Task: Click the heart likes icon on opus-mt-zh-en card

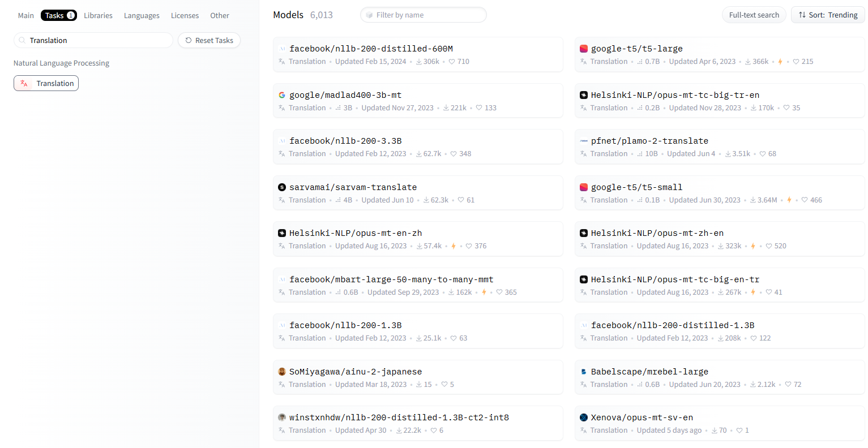Action: click(x=769, y=246)
